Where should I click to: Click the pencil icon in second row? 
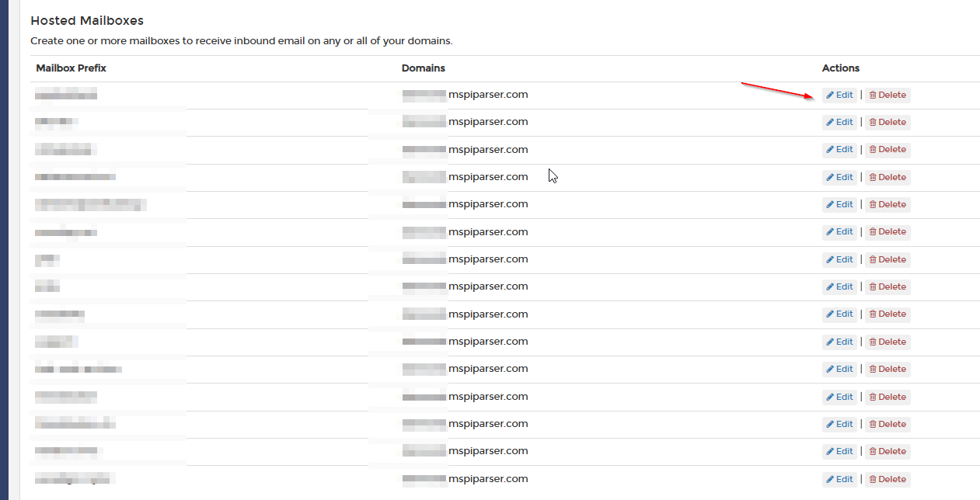click(830, 122)
